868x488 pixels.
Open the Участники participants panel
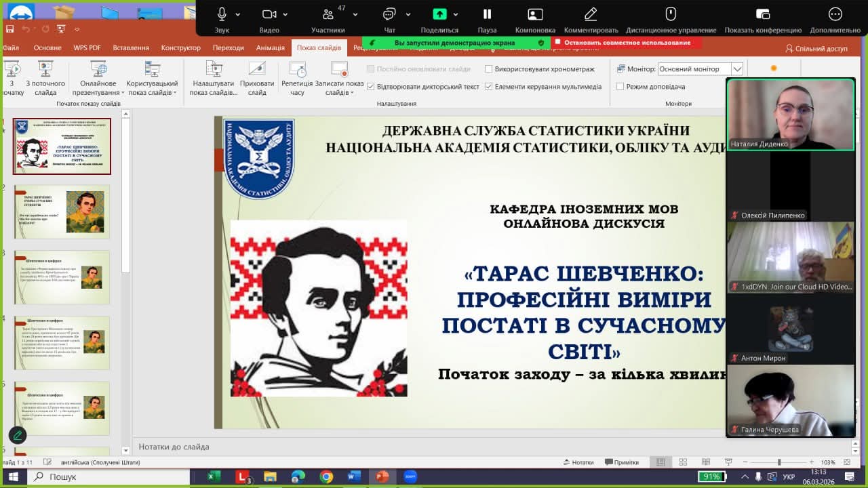pyautogui.click(x=328, y=14)
